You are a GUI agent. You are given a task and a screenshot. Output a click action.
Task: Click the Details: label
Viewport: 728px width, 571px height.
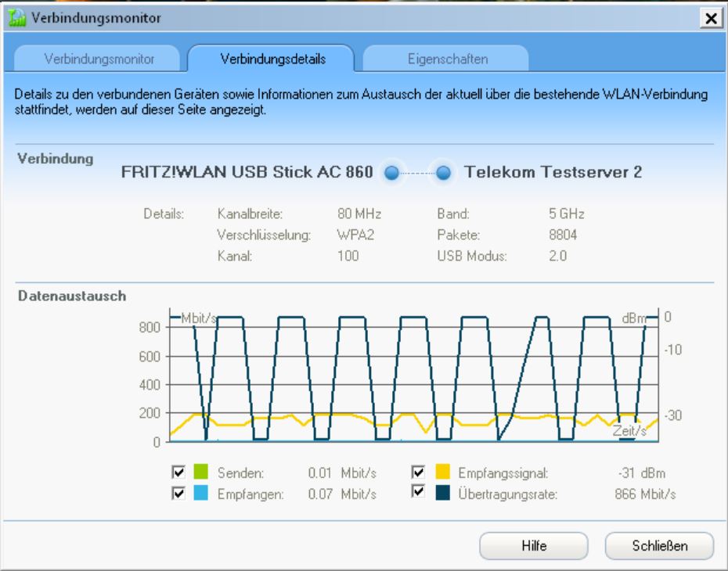point(164,214)
